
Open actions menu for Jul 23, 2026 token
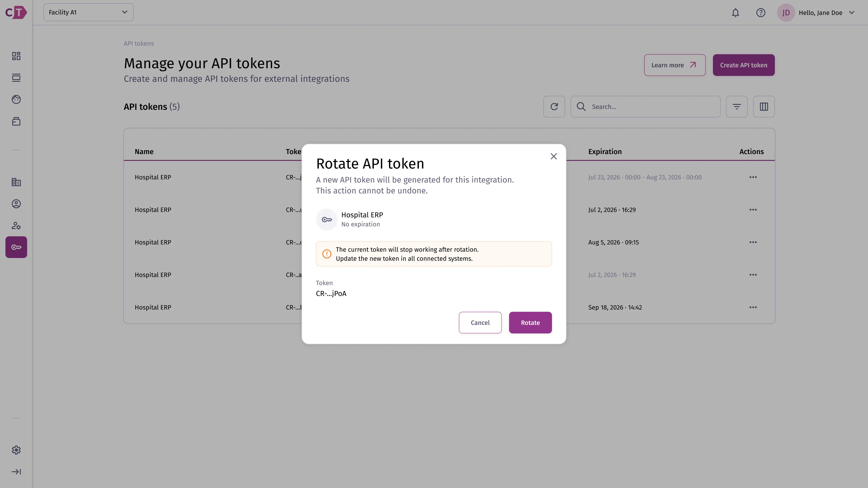pos(753,177)
